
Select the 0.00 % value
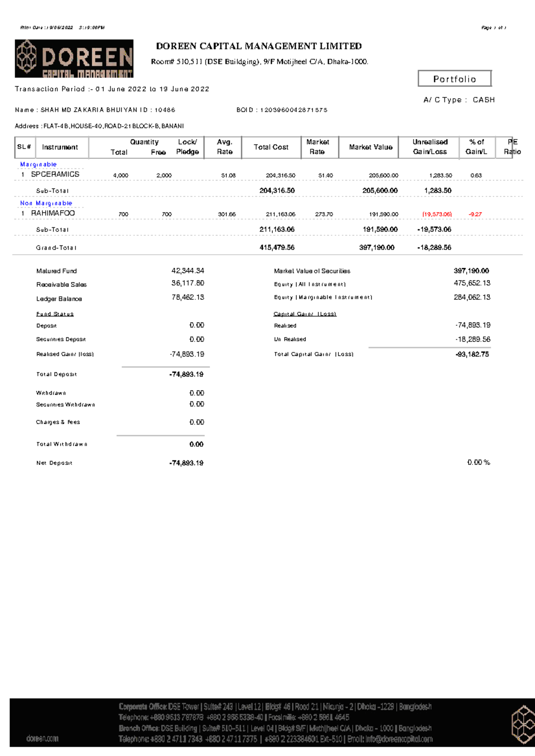point(479,462)
